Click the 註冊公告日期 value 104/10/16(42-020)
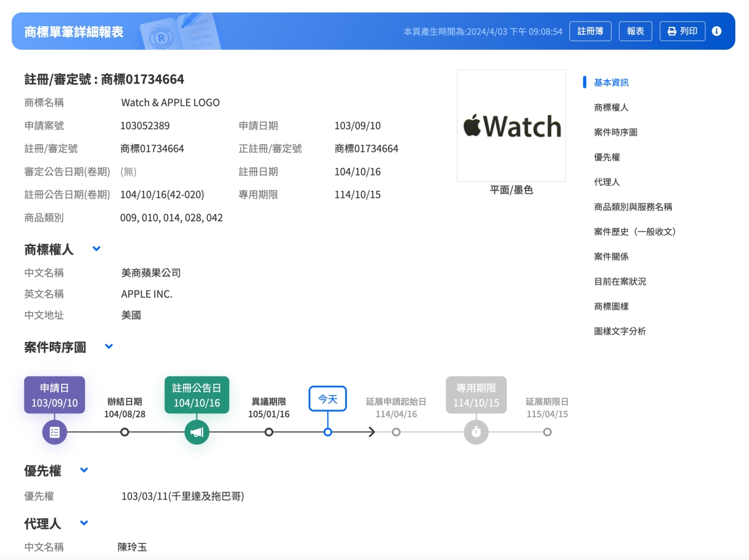This screenshot has height=560, width=749. pos(162,195)
